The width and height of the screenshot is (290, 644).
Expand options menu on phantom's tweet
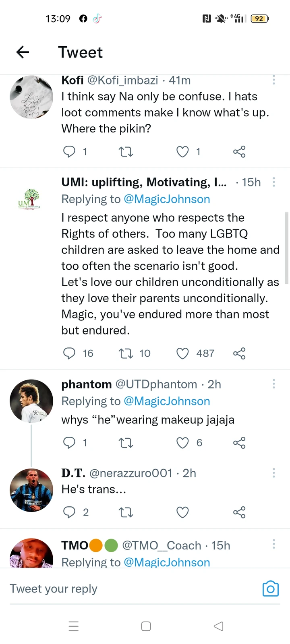pos(274,384)
